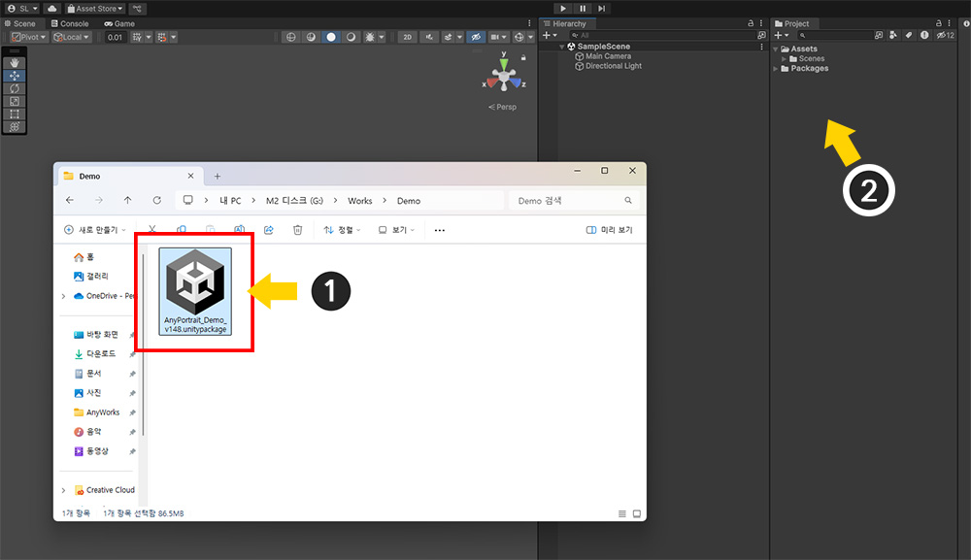The width and height of the screenshot is (971, 560).
Task: Toggle snap increment button in Scene toolbar
Action: coord(162,37)
